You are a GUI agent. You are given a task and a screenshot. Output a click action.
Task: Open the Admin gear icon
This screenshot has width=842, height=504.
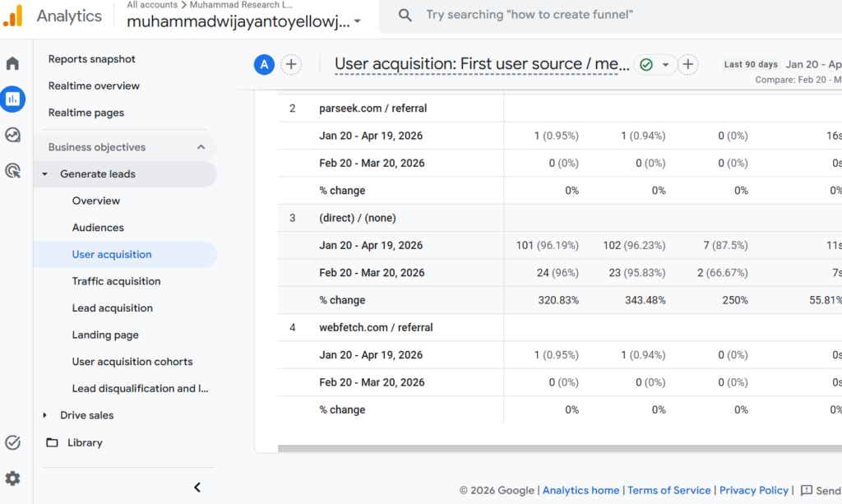pyautogui.click(x=13, y=479)
